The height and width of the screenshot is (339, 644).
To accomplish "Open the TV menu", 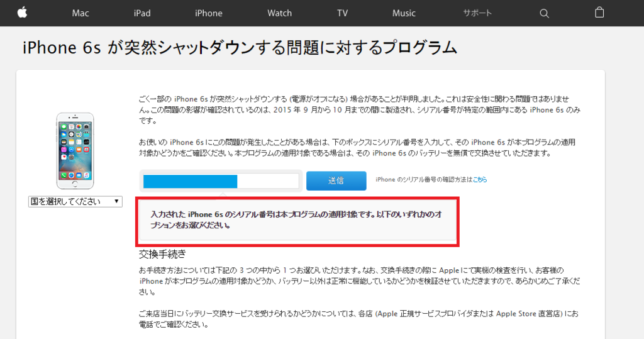I will pos(342,13).
